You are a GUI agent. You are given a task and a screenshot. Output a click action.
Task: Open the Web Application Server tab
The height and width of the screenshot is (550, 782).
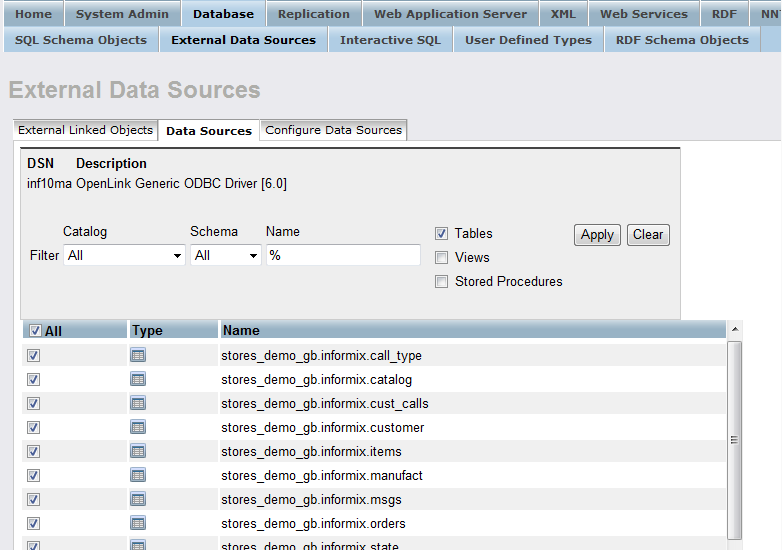point(450,13)
